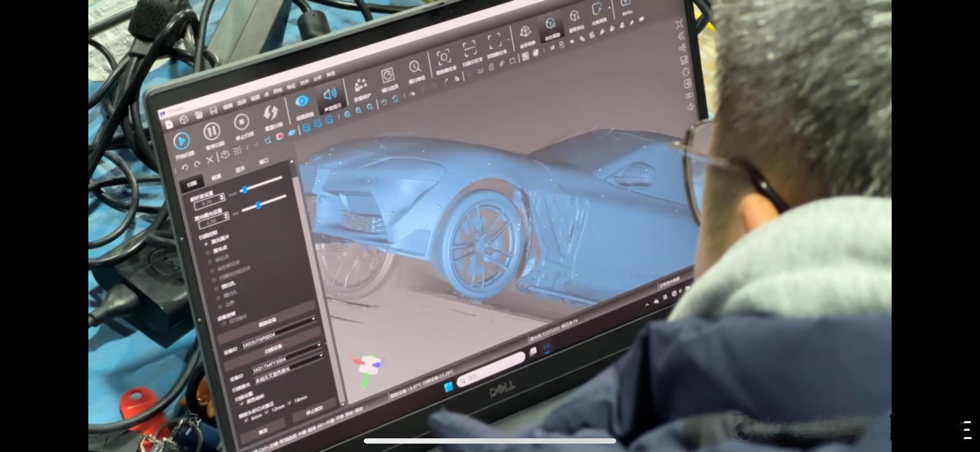Click the large magnifier with clock icon

click(x=415, y=67)
